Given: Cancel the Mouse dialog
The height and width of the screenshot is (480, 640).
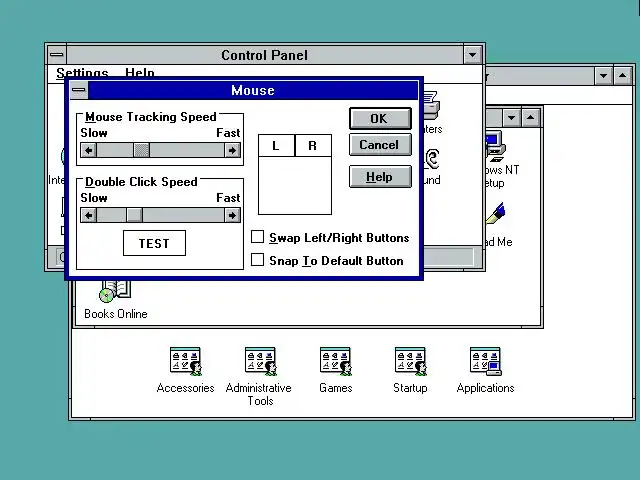Looking at the screenshot, I should [380, 145].
